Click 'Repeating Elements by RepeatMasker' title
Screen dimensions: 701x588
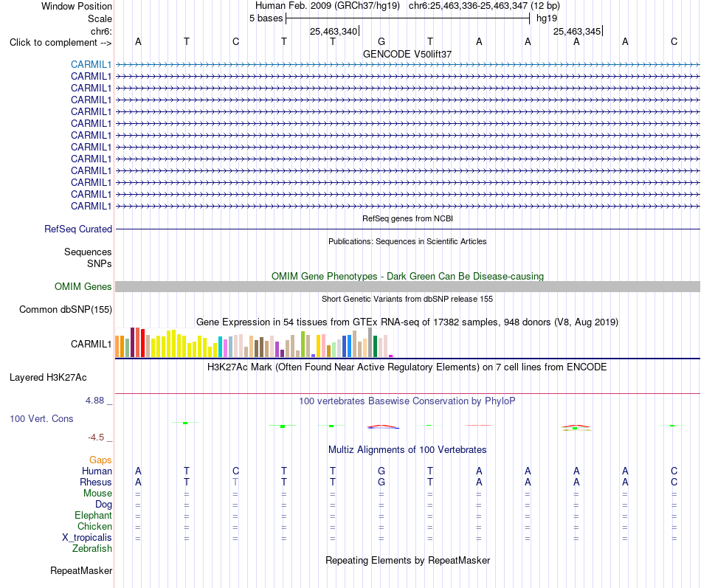(407, 560)
